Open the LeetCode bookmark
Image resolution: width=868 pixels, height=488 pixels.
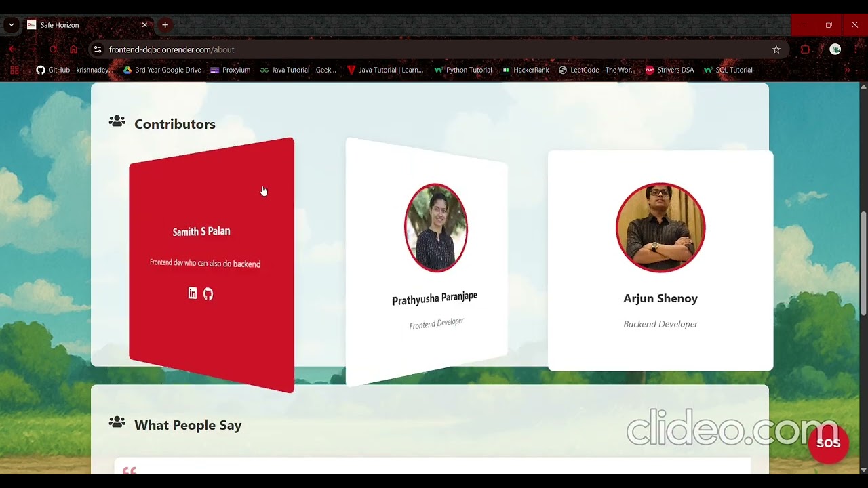tap(597, 70)
